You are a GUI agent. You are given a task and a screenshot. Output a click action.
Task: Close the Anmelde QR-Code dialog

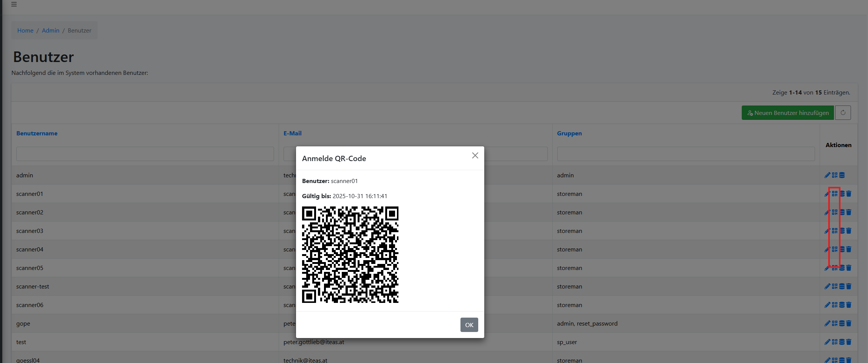coord(475,155)
